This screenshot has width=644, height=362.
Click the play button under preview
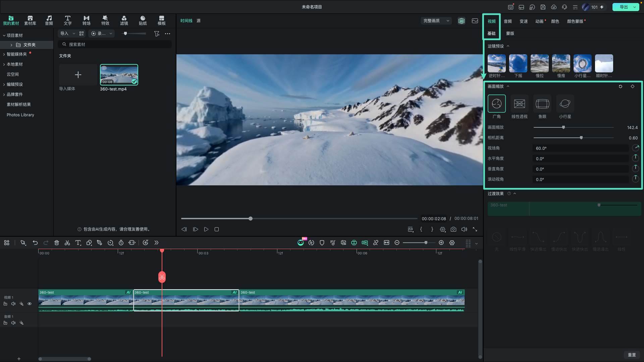click(206, 229)
